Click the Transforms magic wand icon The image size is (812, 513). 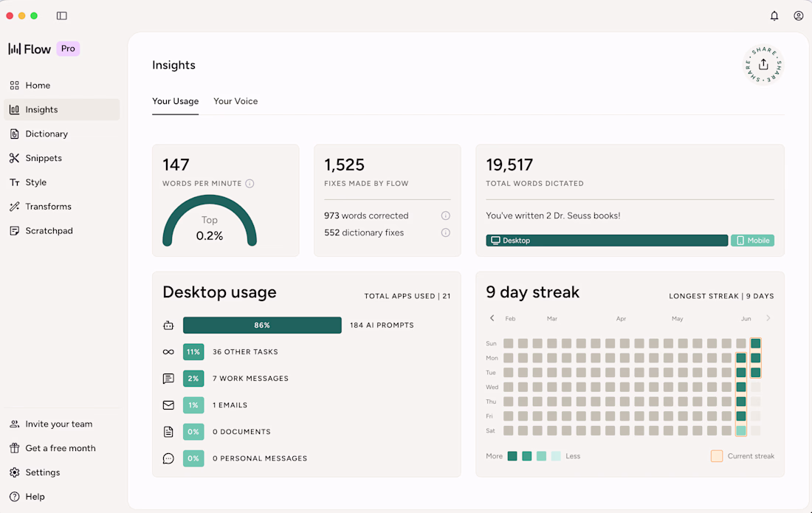[x=15, y=207]
